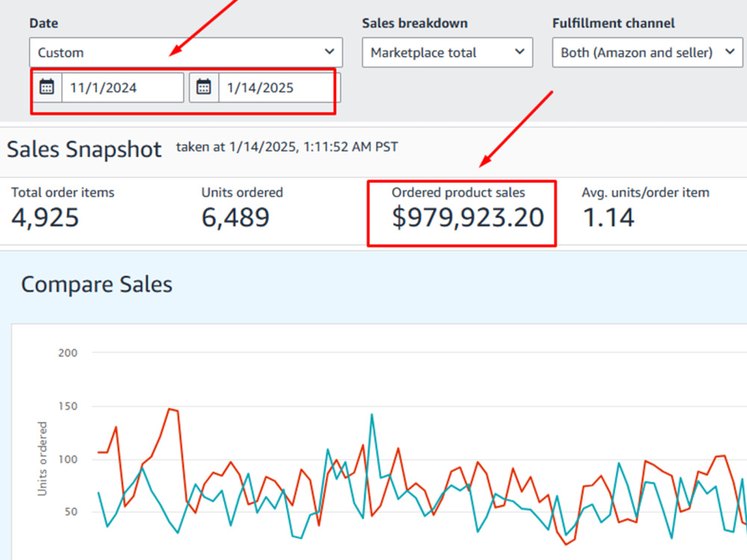Click the Avg. units/order item value 1.14

[608, 217]
